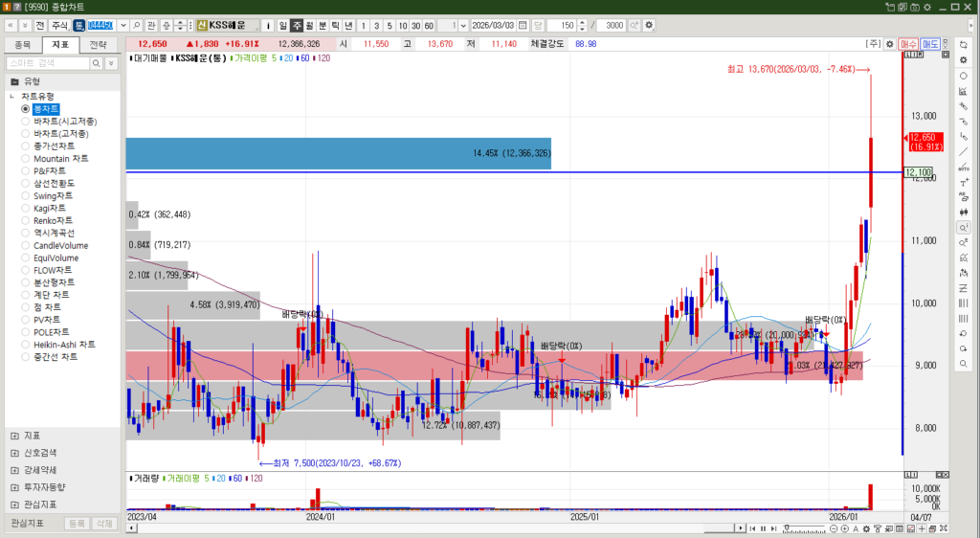Click the gear icon beside the 매수 button
980x538 pixels.
pos(889,44)
